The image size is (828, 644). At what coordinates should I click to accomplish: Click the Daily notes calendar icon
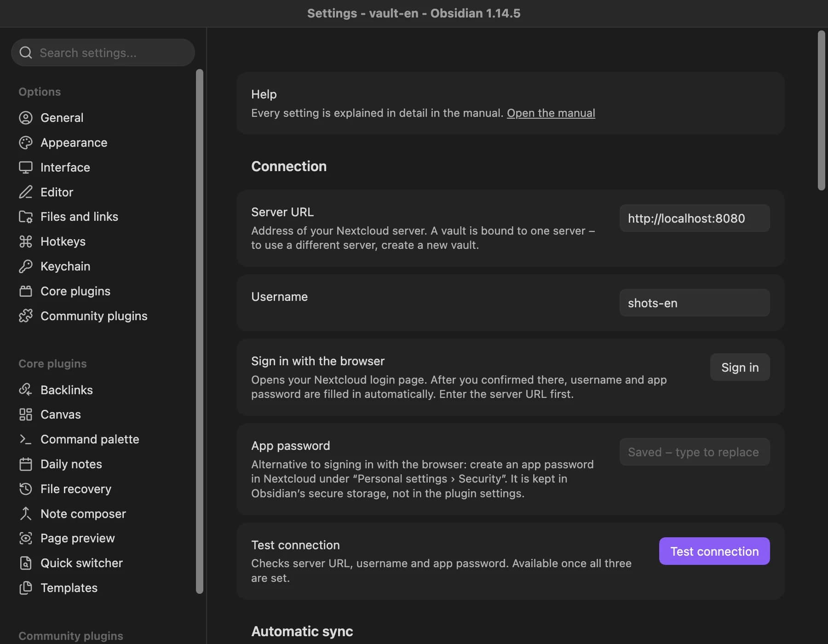click(26, 464)
